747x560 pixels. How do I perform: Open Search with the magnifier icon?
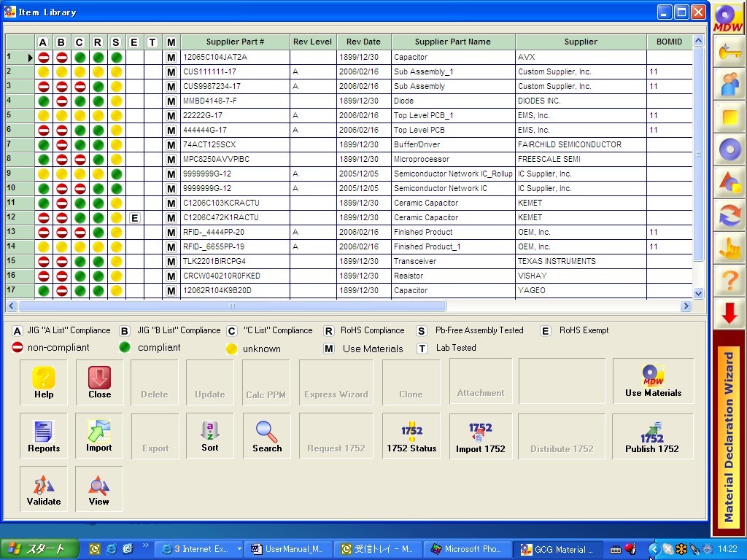pyautogui.click(x=267, y=436)
